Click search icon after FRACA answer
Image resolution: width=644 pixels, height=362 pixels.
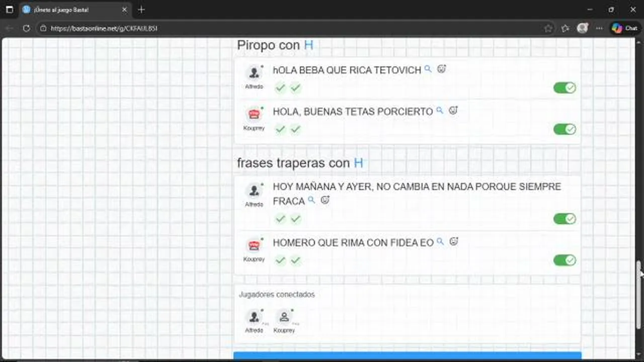click(311, 200)
